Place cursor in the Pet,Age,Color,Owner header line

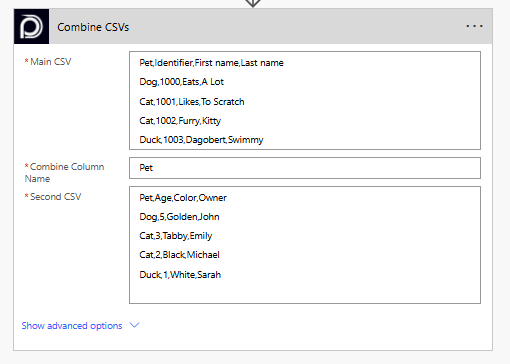(x=183, y=198)
